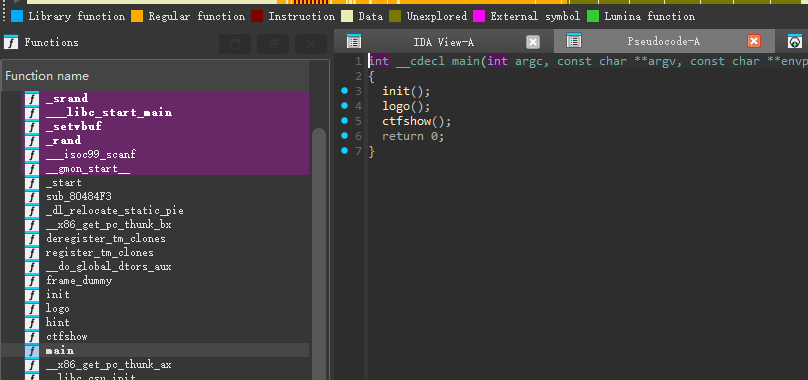Image resolution: width=808 pixels, height=380 pixels.
Task: Click the Regular function orange legend swatch
Action: [137, 16]
